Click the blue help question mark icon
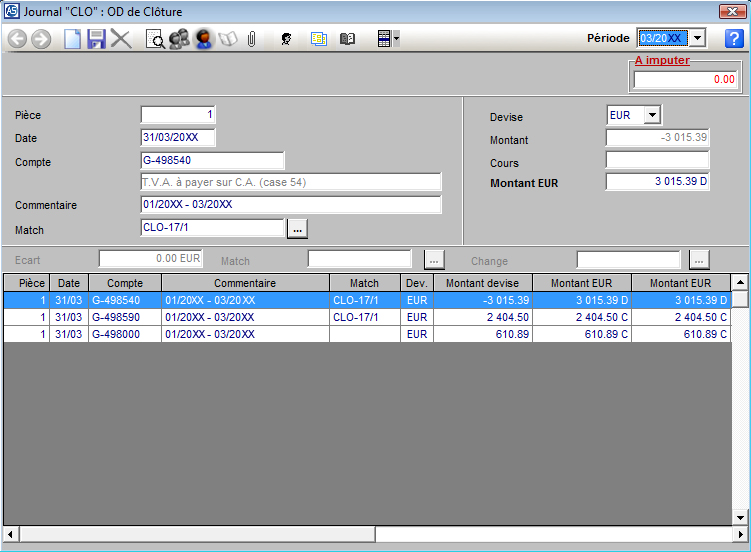This screenshot has width=751, height=552. point(734,39)
